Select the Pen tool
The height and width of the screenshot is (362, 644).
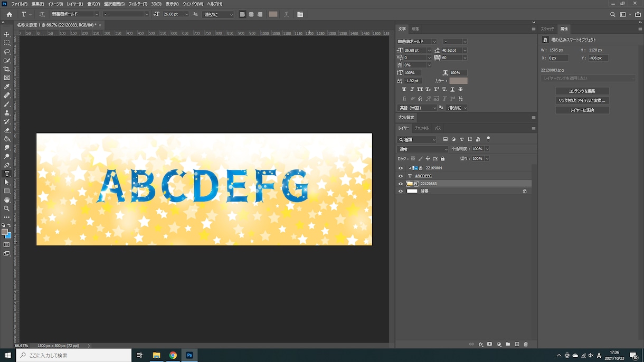pos(7,165)
